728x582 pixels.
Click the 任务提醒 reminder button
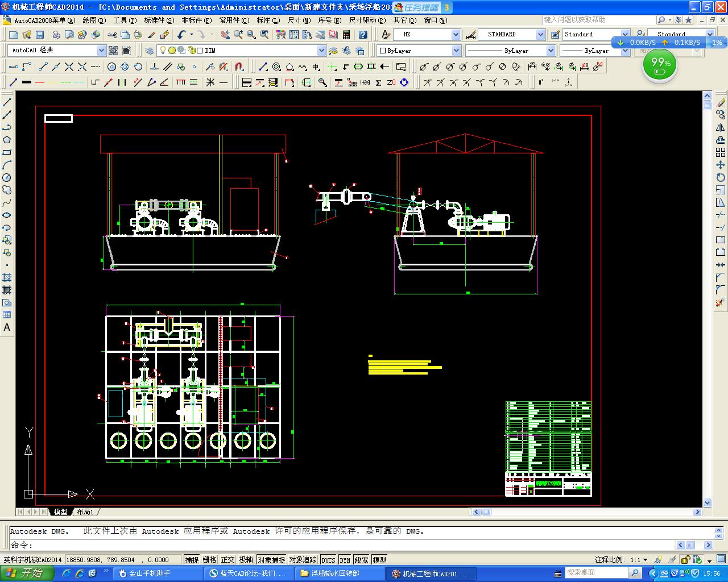[x=422, y=7]
